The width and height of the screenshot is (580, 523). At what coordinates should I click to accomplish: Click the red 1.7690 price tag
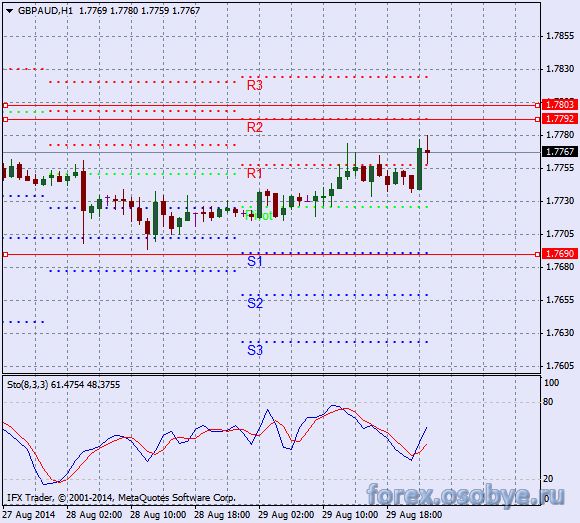(560, 254)
